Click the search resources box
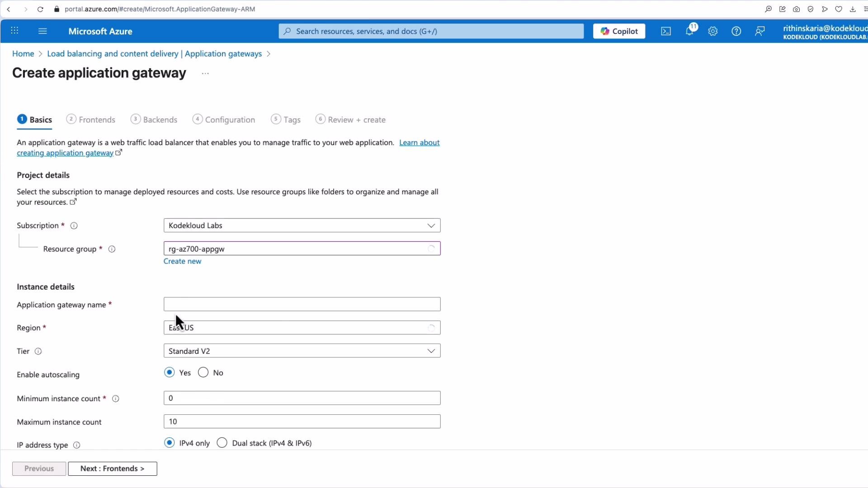868x488 pixels. click(431, 31)
